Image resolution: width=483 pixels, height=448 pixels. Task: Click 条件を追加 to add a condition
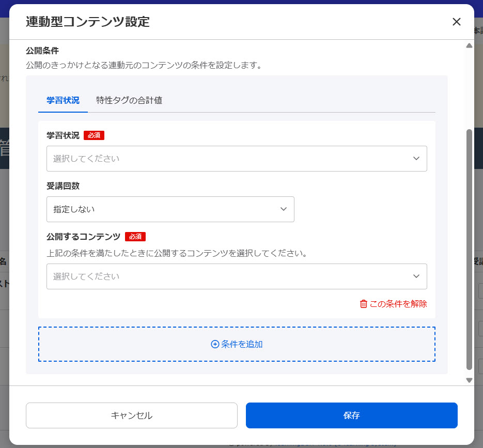pos(236,344)
